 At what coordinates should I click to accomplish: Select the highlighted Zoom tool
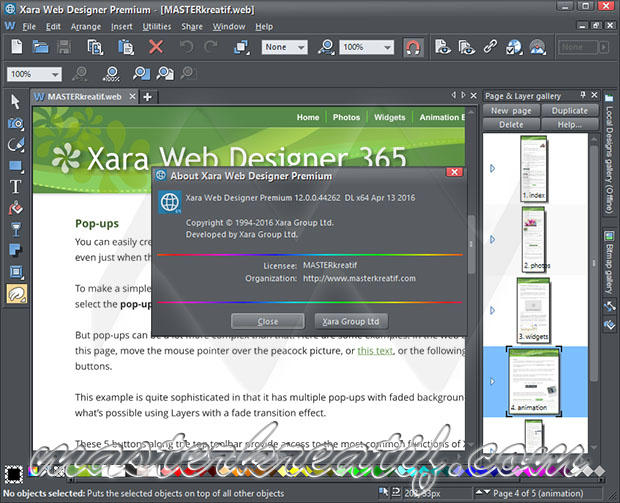[17, 293]
